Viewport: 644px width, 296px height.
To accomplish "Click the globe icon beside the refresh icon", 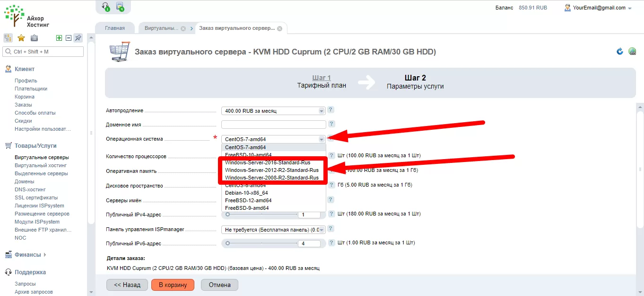I will 632,51.
